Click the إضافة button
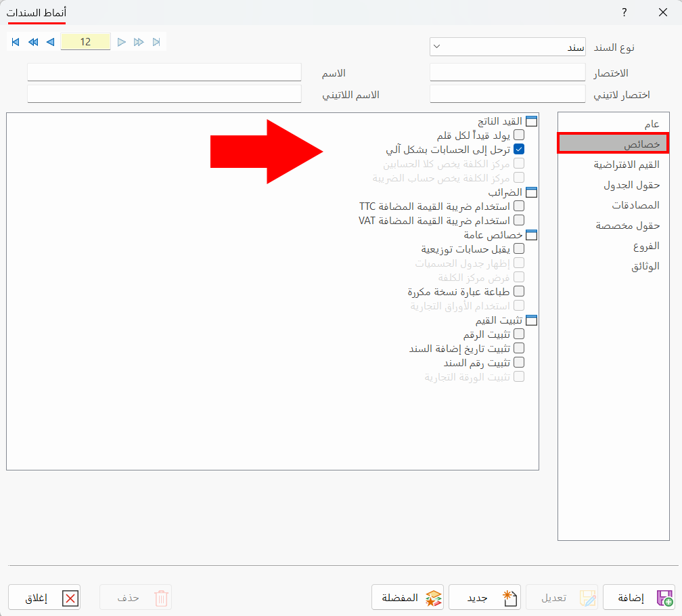Viewport: 682px width, 616px height. (639, 597)
